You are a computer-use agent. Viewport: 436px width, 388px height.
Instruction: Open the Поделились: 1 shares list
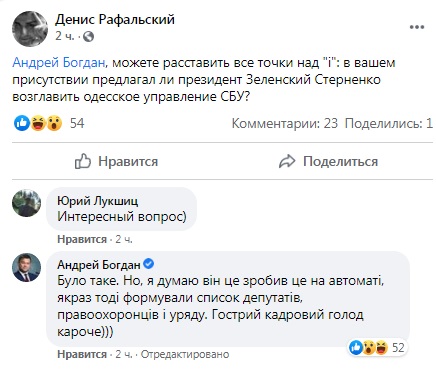coord(389,123)
